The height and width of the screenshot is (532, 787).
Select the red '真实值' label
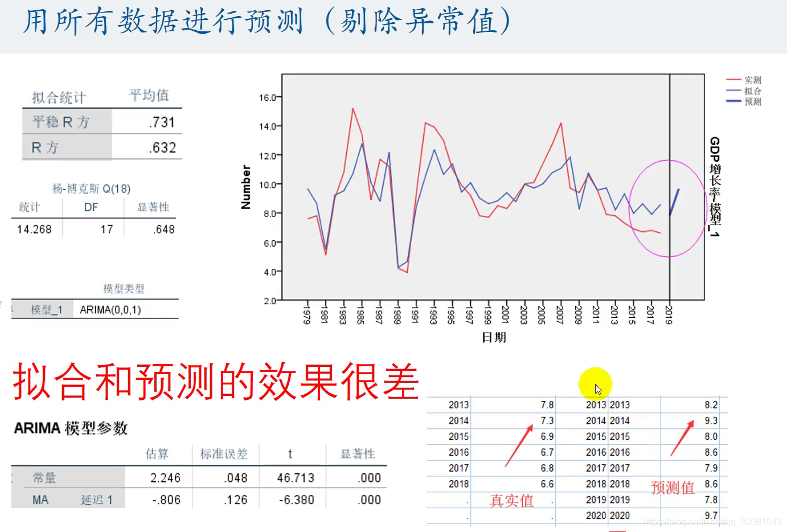511,501
